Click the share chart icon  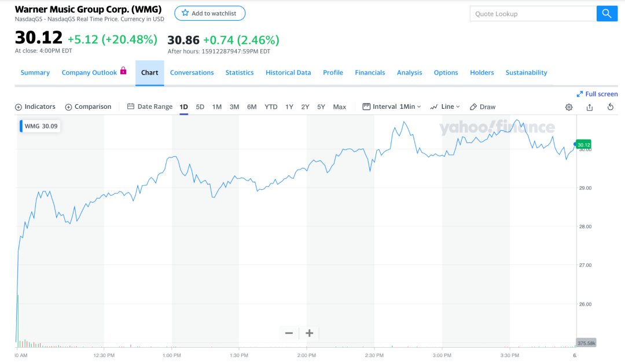(590, 107)
